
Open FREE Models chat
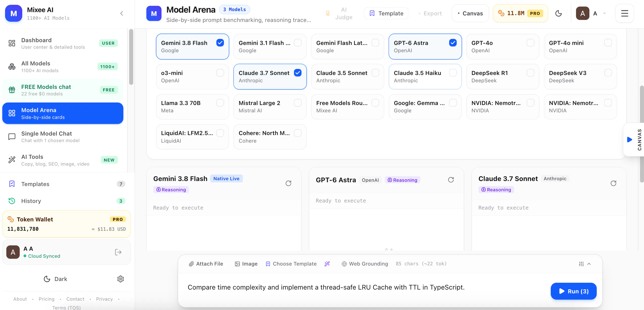click(63, 90)
